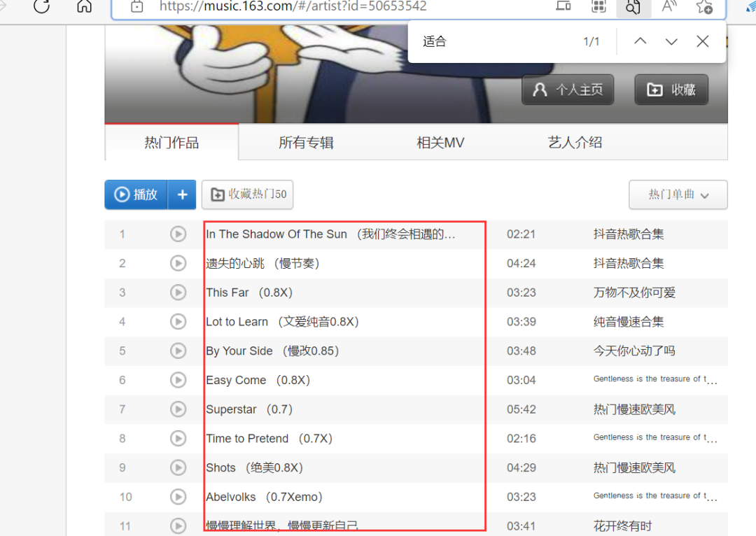Open the device/app icon in address bar
The width and height of the screenshot is (756, 536).
point(563,6)
